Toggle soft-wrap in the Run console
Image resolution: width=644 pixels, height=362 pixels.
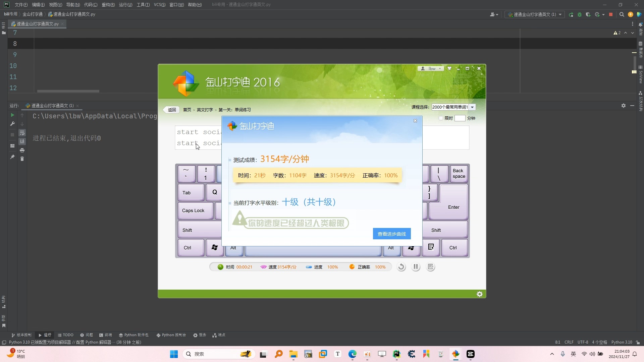tap(22, 133)
